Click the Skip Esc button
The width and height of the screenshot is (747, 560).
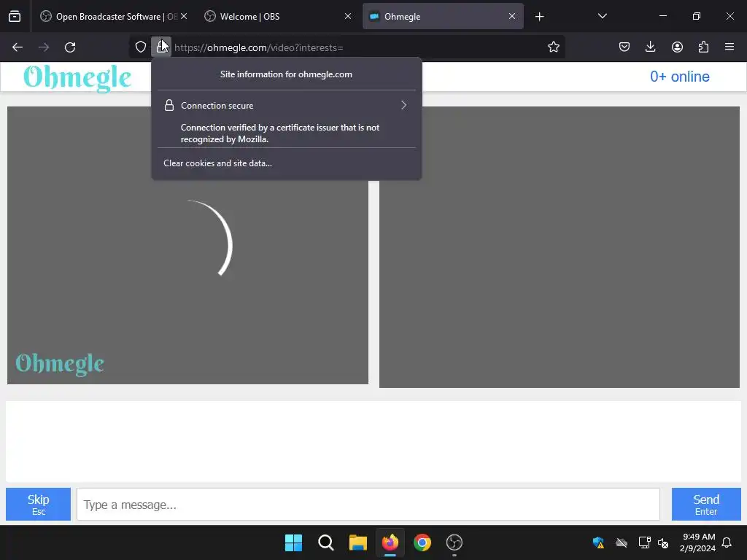pyautogui.click(x=38, y=505)
